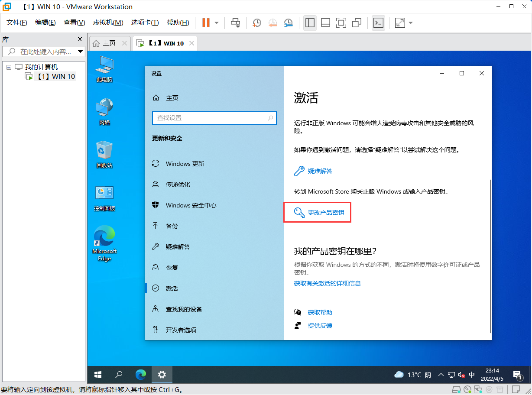Click the taskbar search magnifier icon
Screen dimensions: 532x395
point(119,375)
